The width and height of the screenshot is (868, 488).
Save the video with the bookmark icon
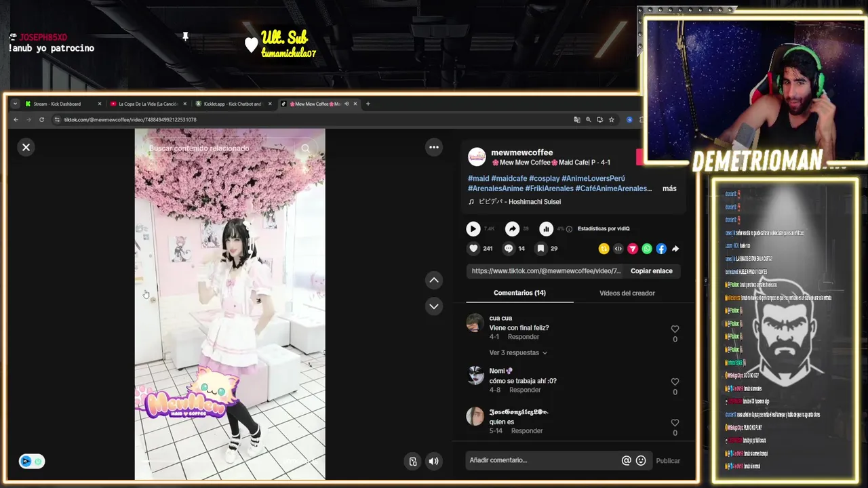540,249
